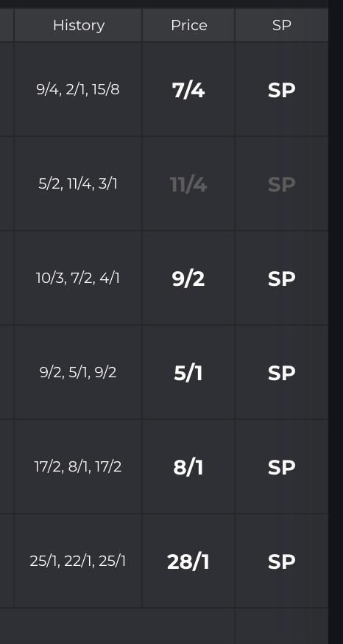
Task: Click the greyed-out SP beside 11/4
Action: (282, 183)
